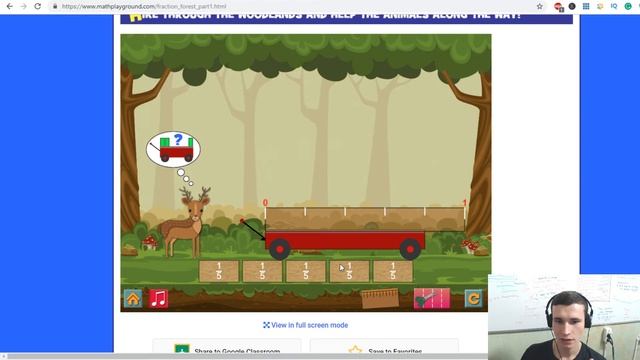Click the leftmost 1/5 wooden tile
The image size is (640, 360).
tap(219, 271)
